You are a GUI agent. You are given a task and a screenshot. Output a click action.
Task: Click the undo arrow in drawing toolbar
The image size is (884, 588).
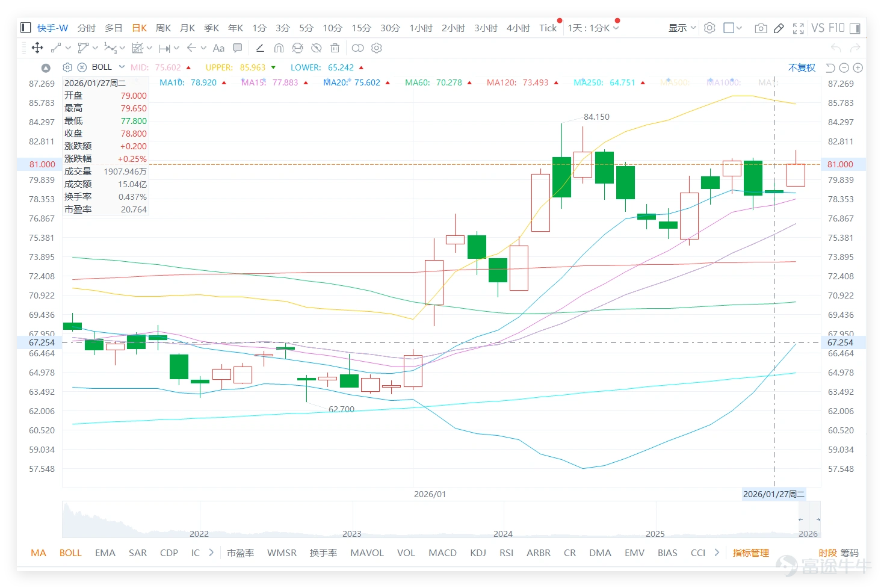click(836, 48)
